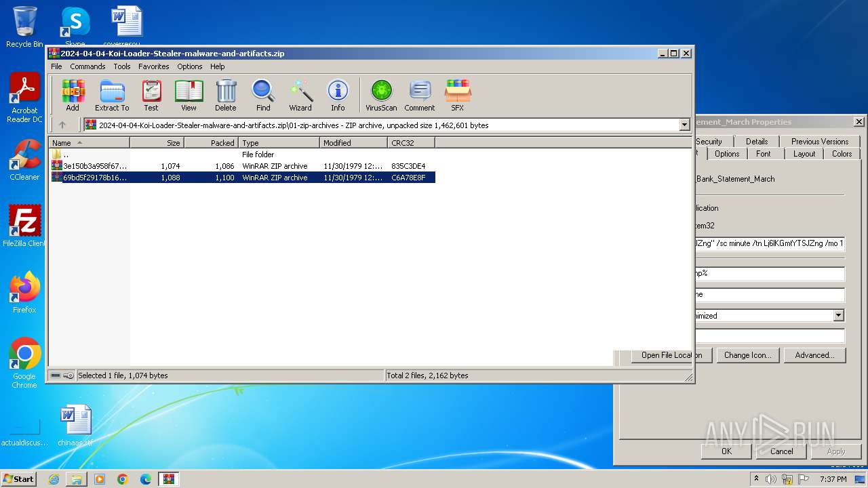Viewport: 868px width, 488px height.
Task: Click Cancel in Properties dialog
Action: (781, 451)
